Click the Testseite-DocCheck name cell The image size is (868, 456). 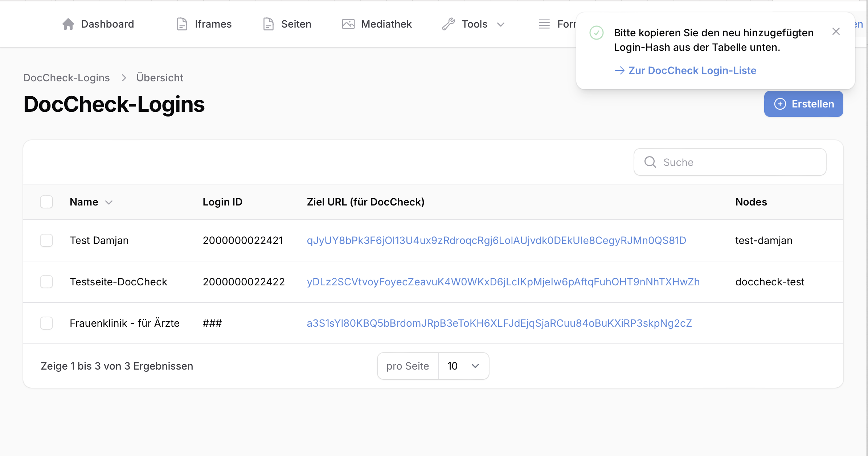tap(118, 282)
